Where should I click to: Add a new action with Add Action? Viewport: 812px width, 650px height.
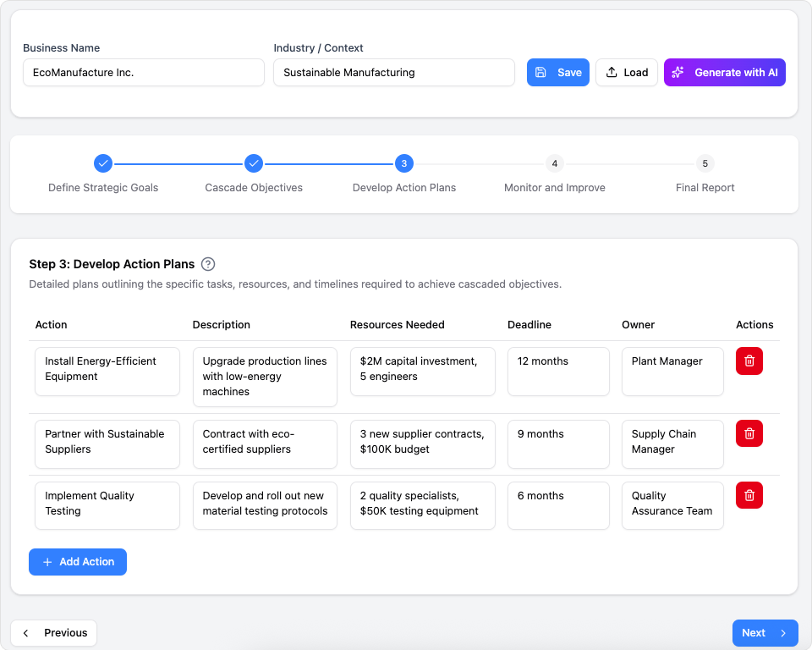(x=78, y=562)
